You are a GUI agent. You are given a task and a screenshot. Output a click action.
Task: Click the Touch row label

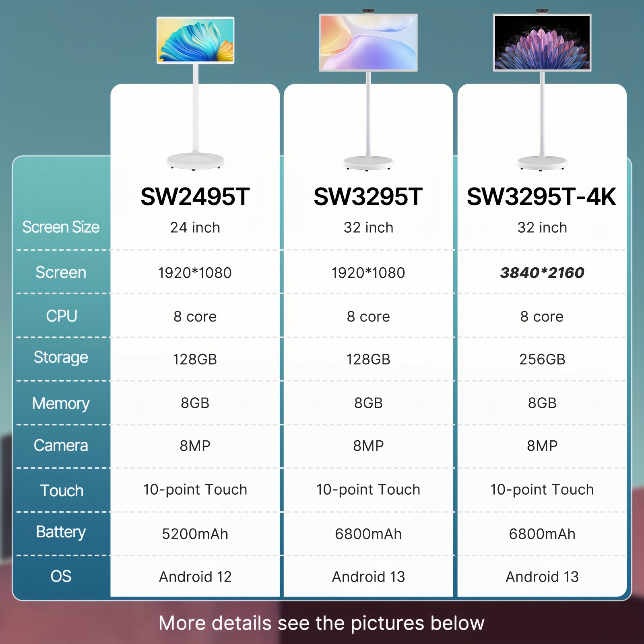[62, 491]
